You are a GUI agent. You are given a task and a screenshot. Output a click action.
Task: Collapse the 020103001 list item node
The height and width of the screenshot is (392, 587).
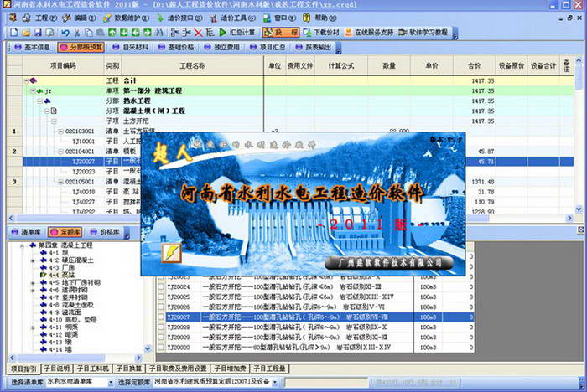click(60, 132)
